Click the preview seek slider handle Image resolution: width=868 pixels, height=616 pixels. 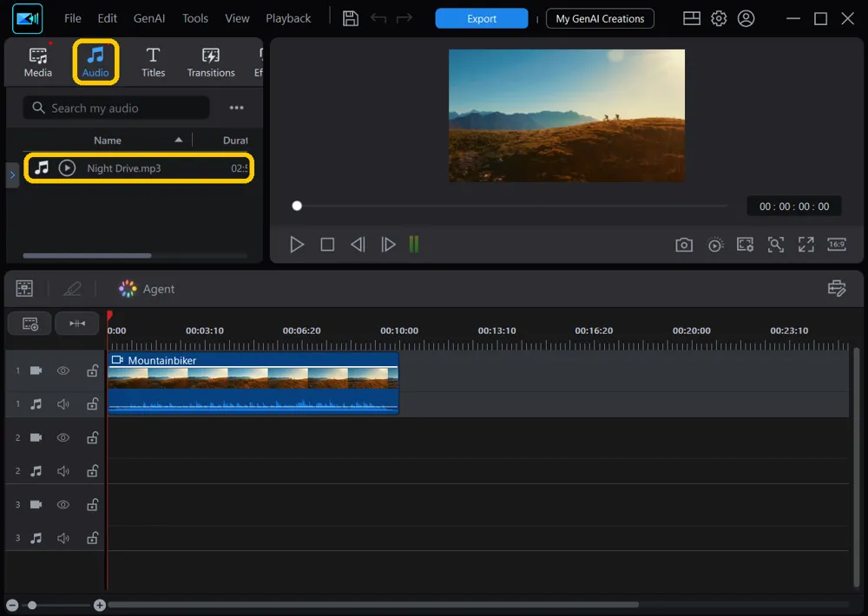click(x=297, y=206)
